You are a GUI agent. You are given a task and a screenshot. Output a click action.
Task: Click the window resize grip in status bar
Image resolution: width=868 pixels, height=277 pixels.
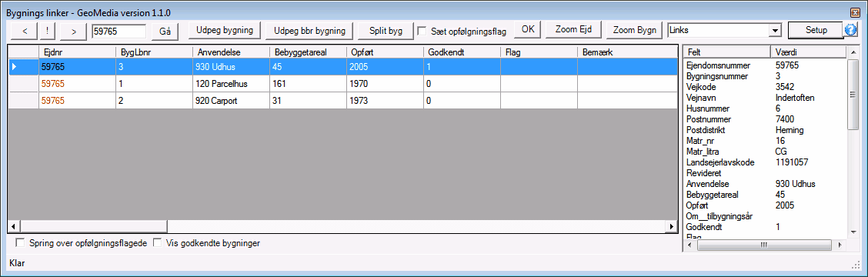[x=856, y=265]
